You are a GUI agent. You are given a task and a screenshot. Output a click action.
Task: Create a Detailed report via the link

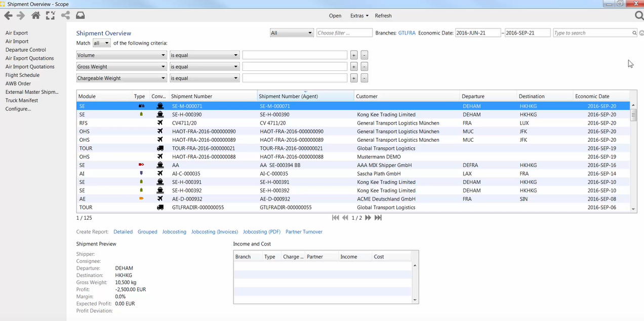tap(123, 231)
